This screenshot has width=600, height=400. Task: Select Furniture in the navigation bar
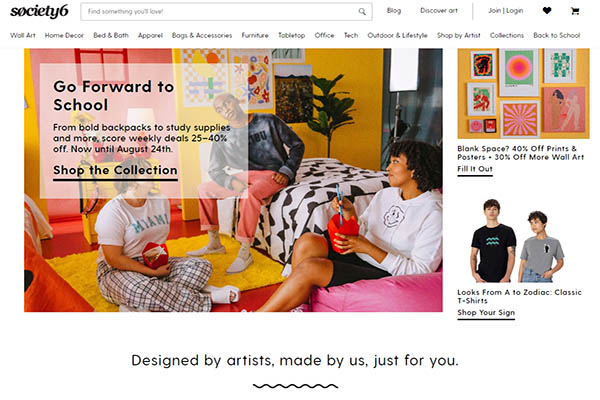pos(255,35)
